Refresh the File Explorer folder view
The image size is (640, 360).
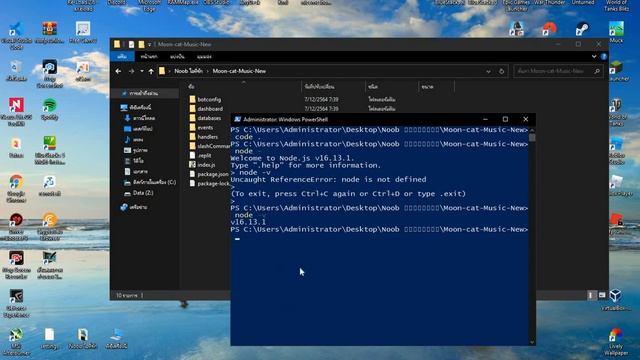coord(502,71)
